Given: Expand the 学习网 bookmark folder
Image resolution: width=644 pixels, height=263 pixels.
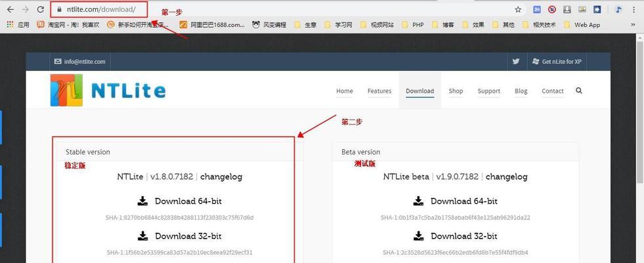Looking at the screenshot, I should pyautogui.click(x=338, y=25).
